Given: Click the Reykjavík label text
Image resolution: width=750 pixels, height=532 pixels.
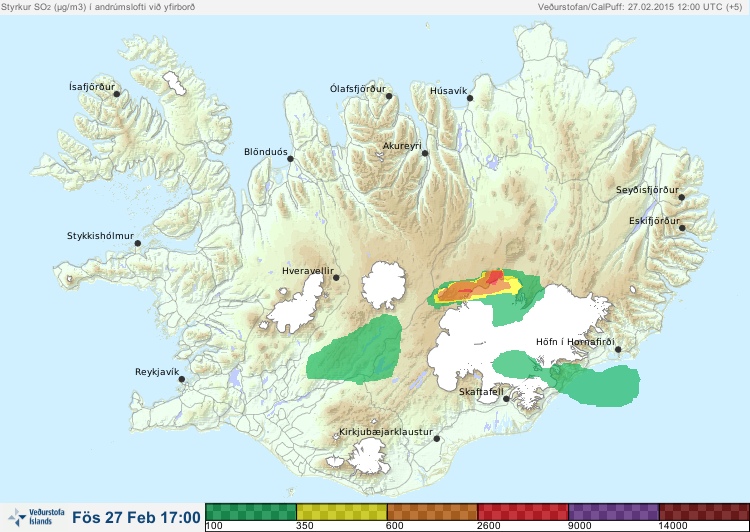Looking at the screenshot, I should point(157,372).
